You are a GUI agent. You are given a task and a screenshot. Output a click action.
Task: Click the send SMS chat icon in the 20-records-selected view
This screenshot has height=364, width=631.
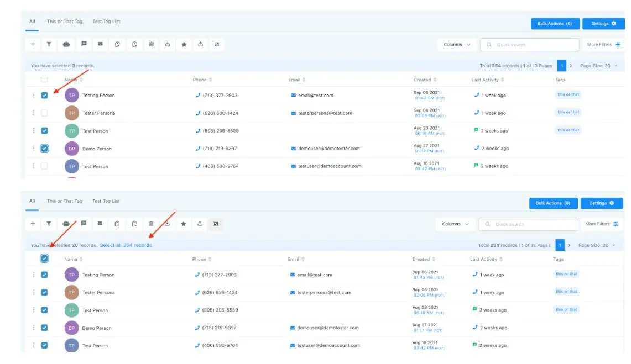(84, 223)
